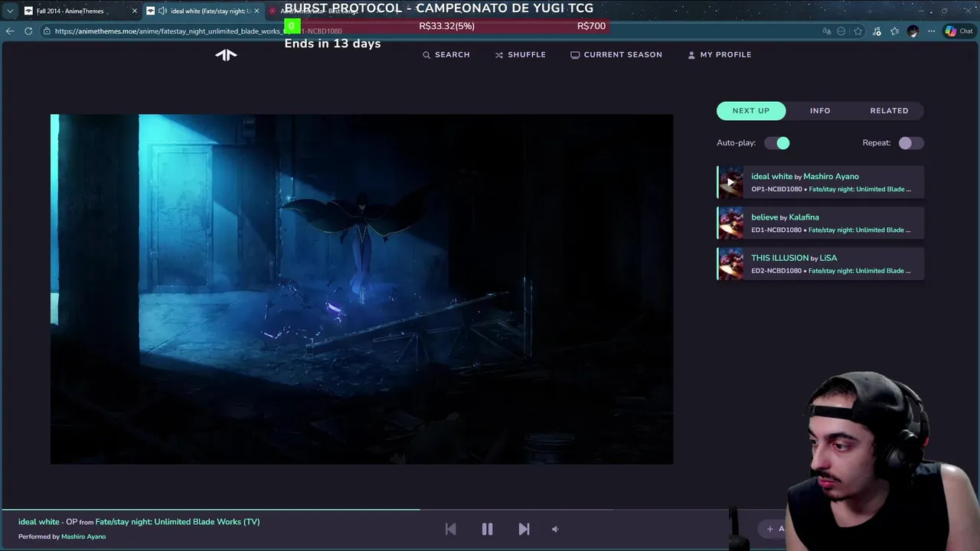Click OP1-NCBD1080 entry text
Screen dimensions: 980x551
(x=776, y=189)
